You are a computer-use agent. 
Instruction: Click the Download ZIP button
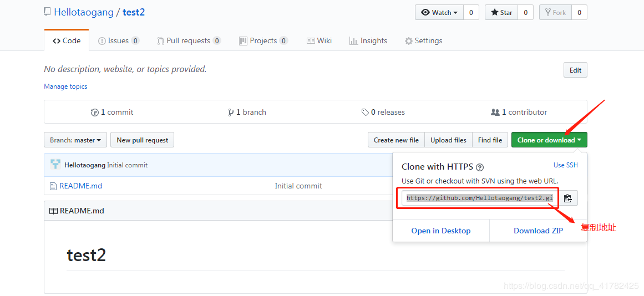click(x=538, y=231)
